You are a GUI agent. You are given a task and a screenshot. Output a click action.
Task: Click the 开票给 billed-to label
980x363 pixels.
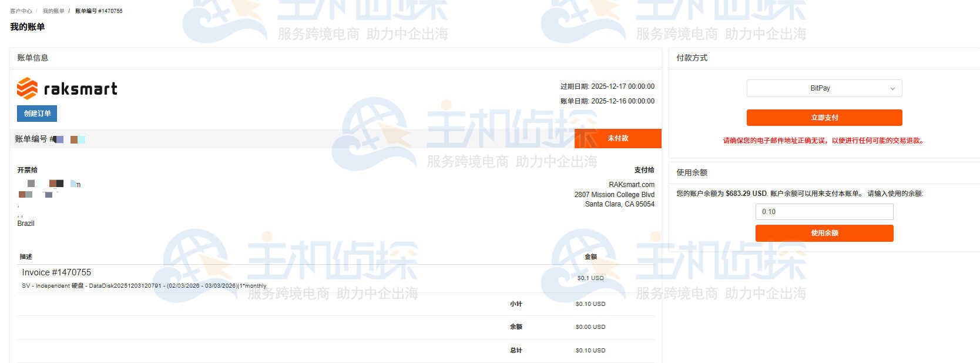pyautogui.click(x=27, y=170)
